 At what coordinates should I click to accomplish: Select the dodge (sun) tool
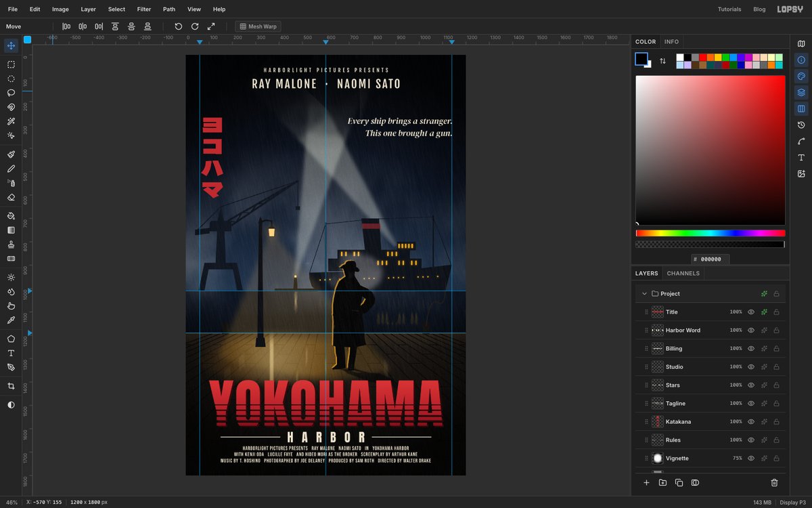(11, 278)
